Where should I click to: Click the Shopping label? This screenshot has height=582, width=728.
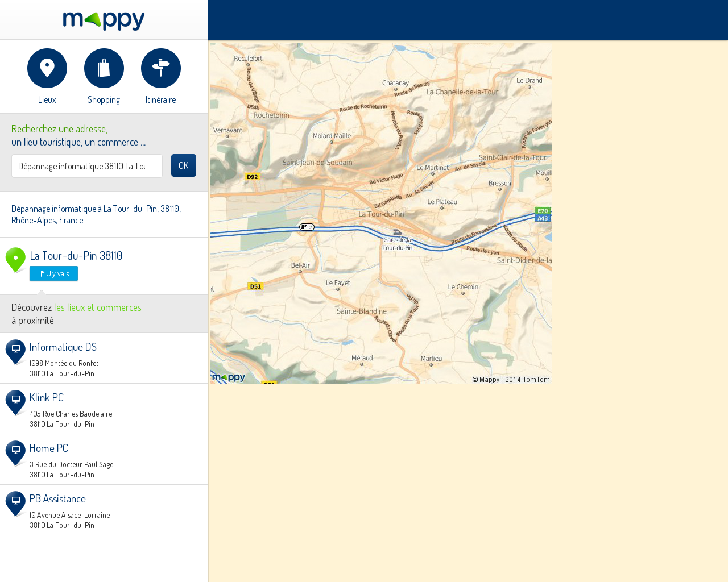(104, 99)
